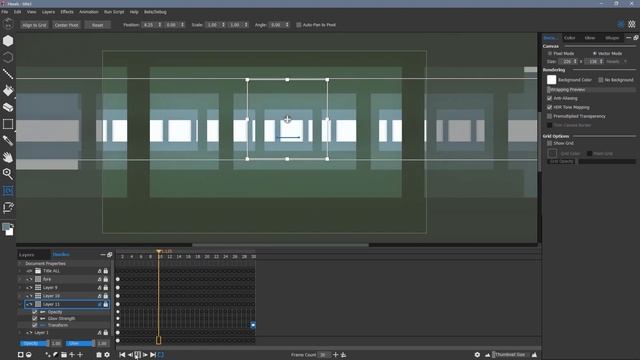640x360 pixels.
Task: Jump to last frame of animation
Action: 153,355
